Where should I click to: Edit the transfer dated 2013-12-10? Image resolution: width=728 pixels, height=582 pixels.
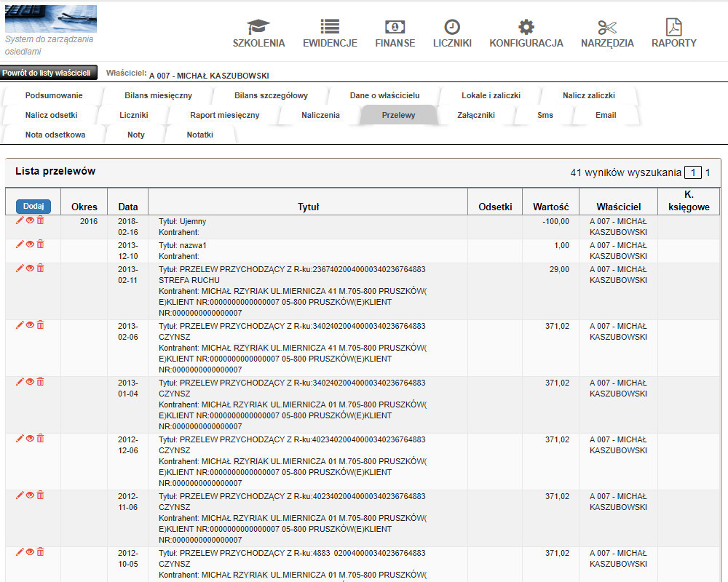coord(20,244)
